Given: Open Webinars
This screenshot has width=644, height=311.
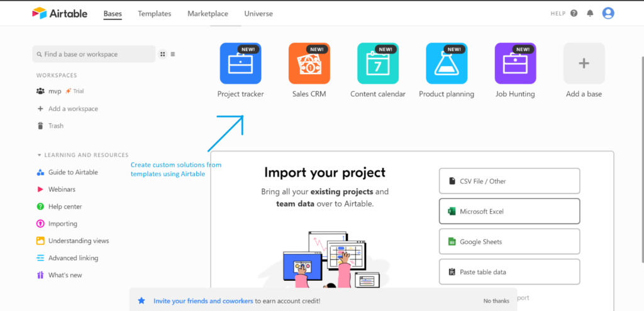Looking at the screenshot, I should click(x=62, y=190).
